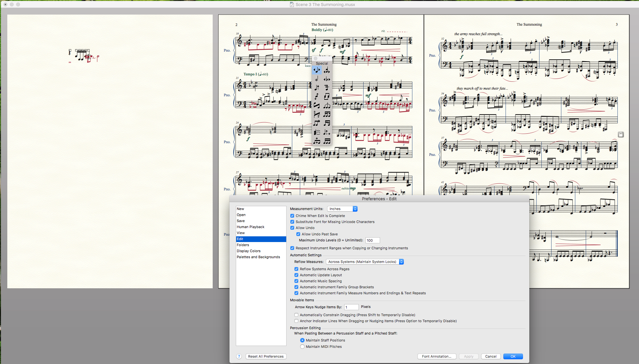Toggle Allow Undo Past Save checkbox
The height and width of the screenshot is (364, 639).
[298, 234]
